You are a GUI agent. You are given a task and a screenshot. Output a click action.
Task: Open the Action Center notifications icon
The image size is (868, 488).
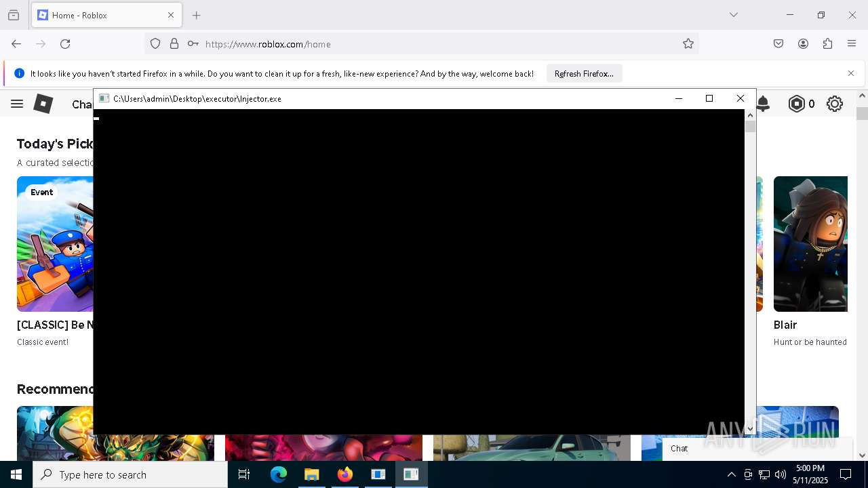846,474
